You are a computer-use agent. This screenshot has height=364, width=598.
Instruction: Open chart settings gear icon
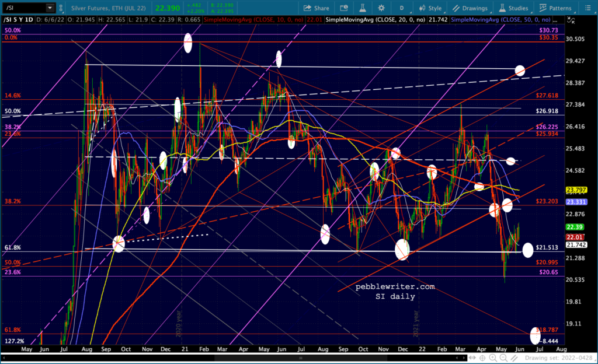click(x=381, y=8)
